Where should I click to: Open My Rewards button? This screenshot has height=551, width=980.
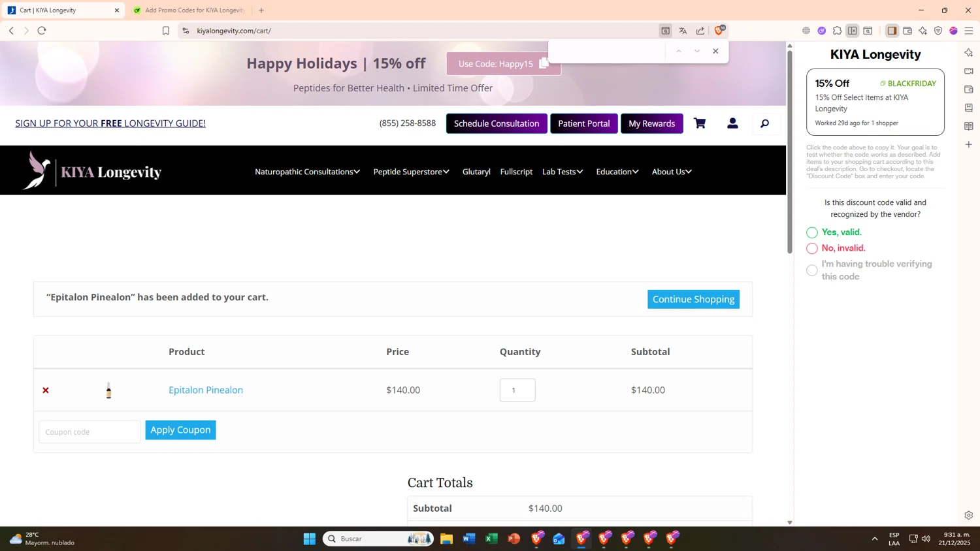coord(651,123)
